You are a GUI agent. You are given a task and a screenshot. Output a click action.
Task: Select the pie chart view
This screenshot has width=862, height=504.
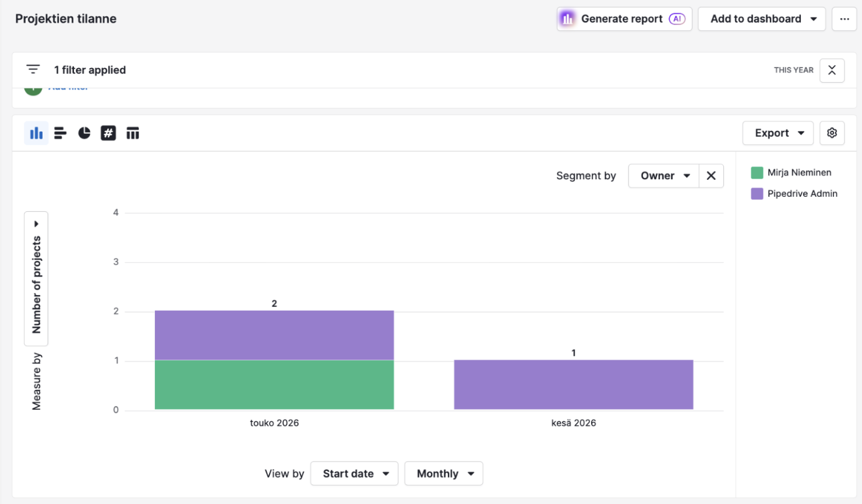84,133
